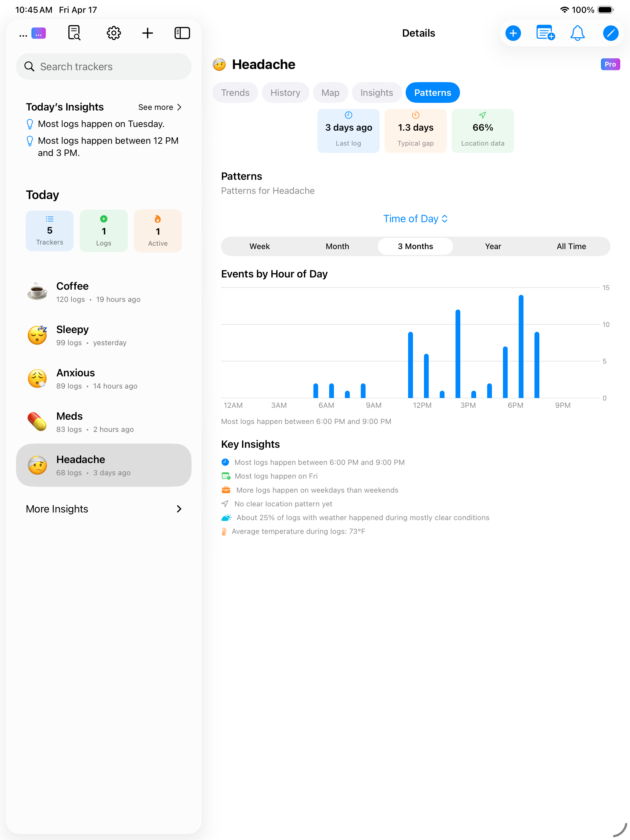630x840 pixels.
Task: Select the All Time range
Action: point(571,246)
